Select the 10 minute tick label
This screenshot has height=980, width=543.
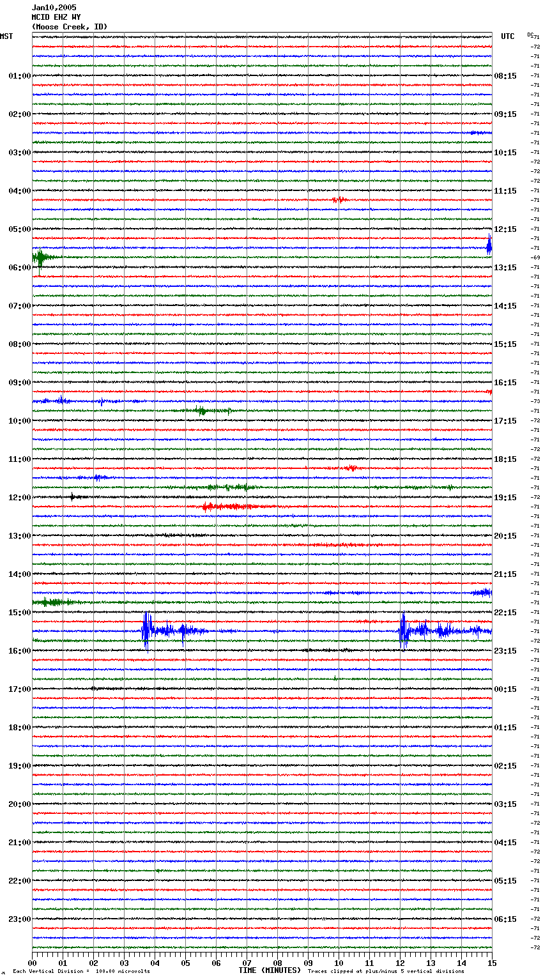[339, 963]
